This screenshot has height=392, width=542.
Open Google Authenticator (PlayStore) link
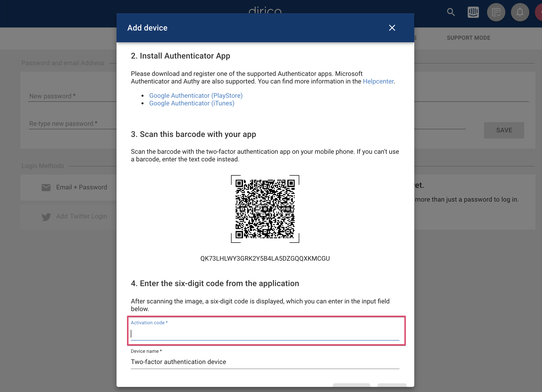tap(196, 95)
